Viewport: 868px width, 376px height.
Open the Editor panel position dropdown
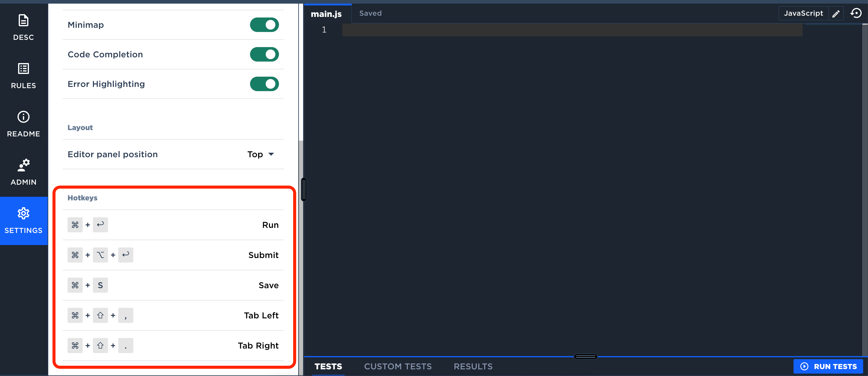(261, 154)
